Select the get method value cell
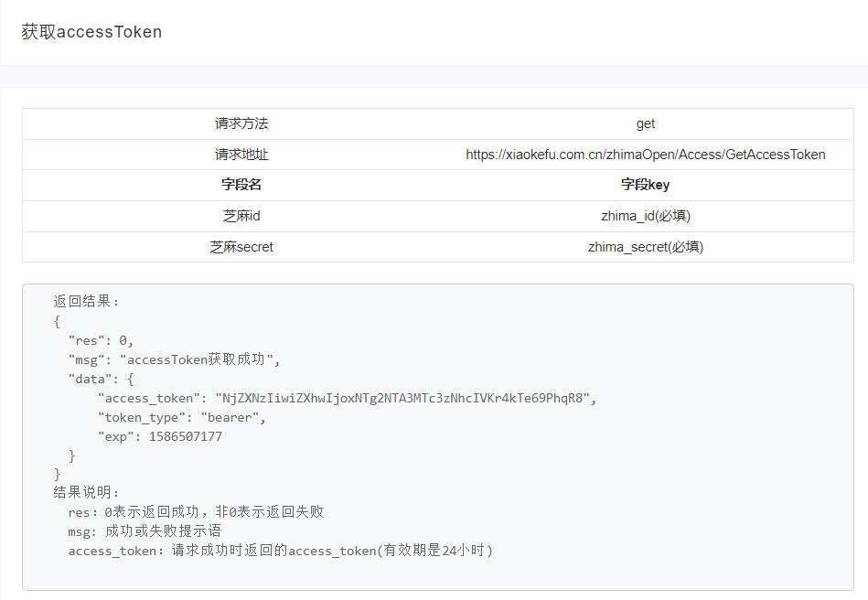 pyautogui.click(x=646, y=123)
